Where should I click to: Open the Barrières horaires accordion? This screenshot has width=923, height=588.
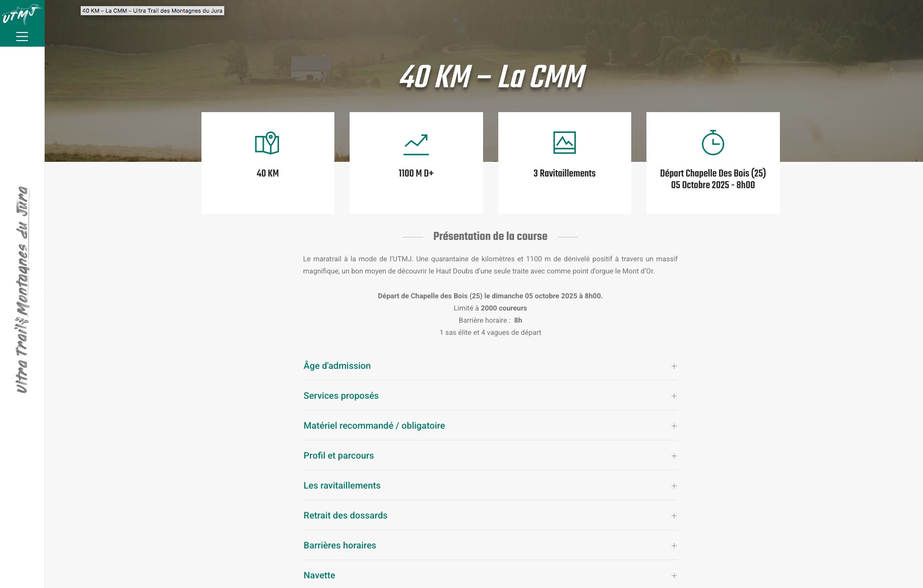(339, 545)
